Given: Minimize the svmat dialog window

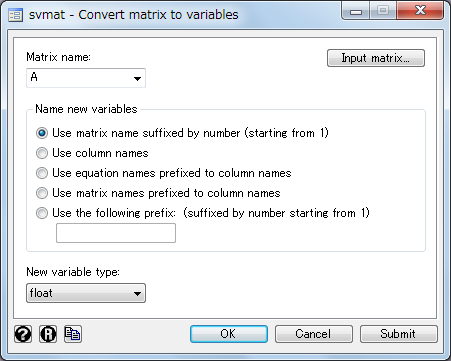Looking at the screenshot, I should pyautogui.click(x=356, y=11).
